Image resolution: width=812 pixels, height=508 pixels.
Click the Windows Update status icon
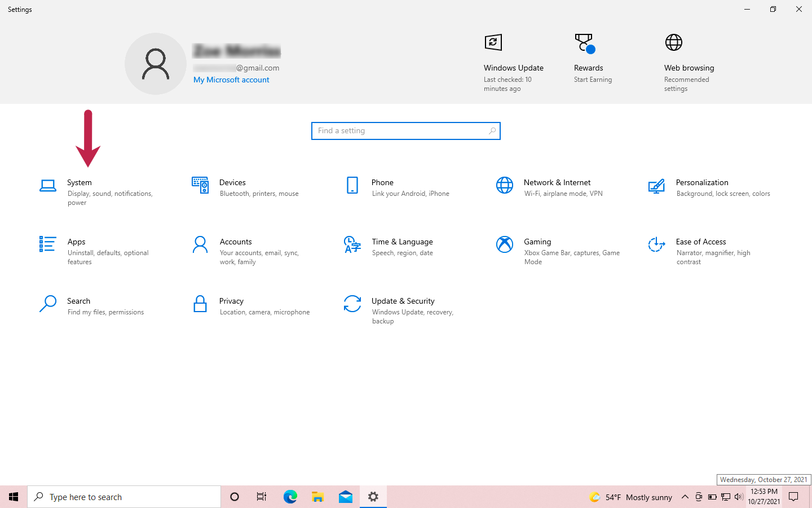tap(493, 42)
